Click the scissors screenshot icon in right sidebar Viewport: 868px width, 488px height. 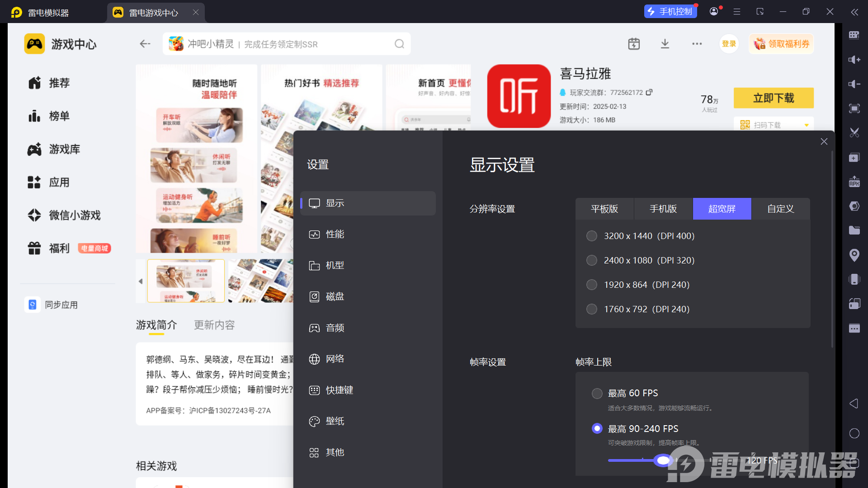(854, 133)
